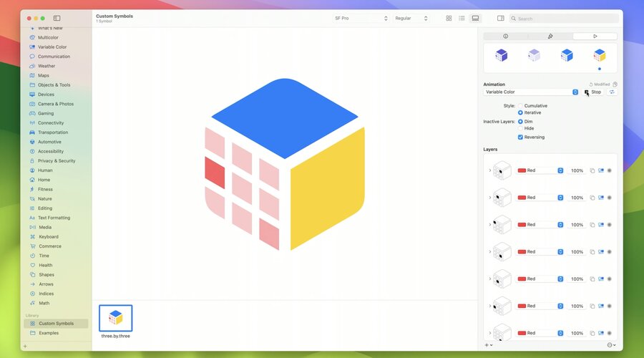Open the animation play inspector tab
Image resolution: width=644 pixels, height=358 pixels.
[595, 37]
